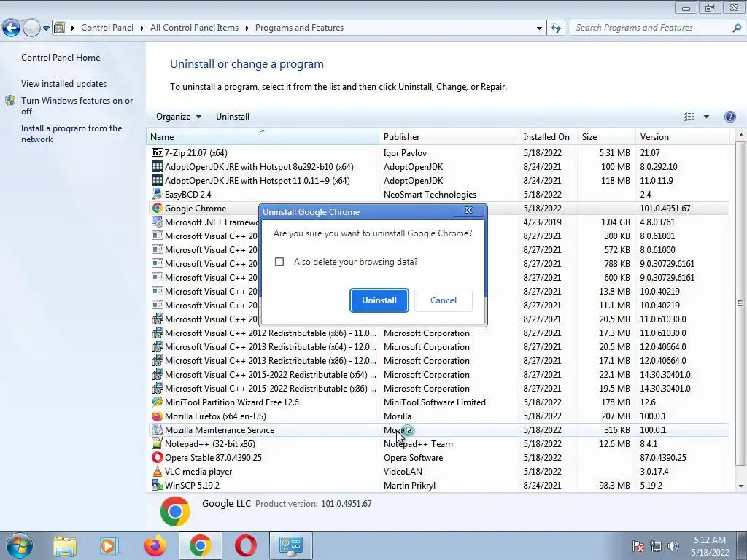Click the Control Panel taskbar icon
747x560 pixels.
pyautogui.click(x=291, y=545)
